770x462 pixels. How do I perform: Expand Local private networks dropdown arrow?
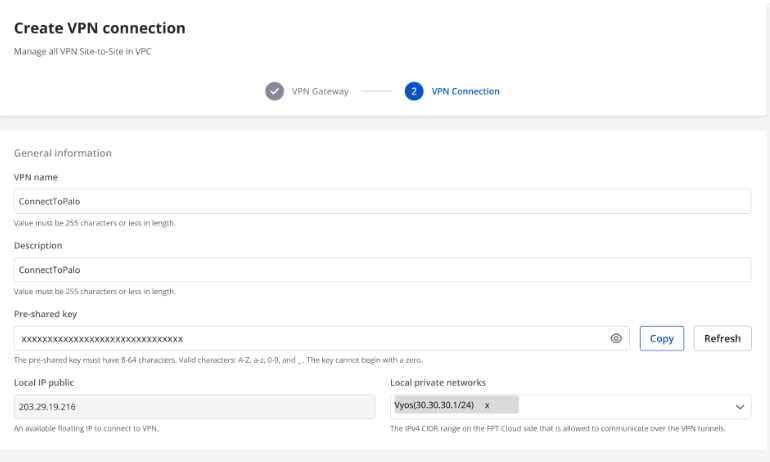click(x=740, y=407)
